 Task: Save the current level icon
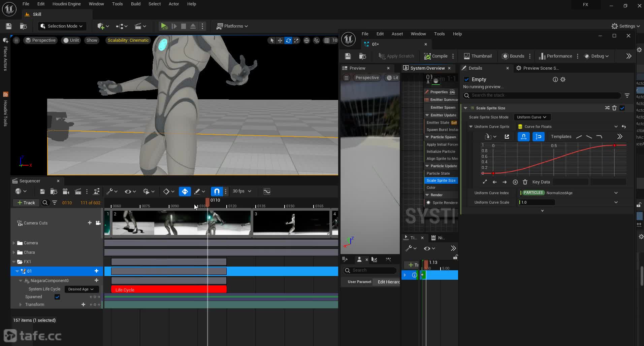pos(9,26)
